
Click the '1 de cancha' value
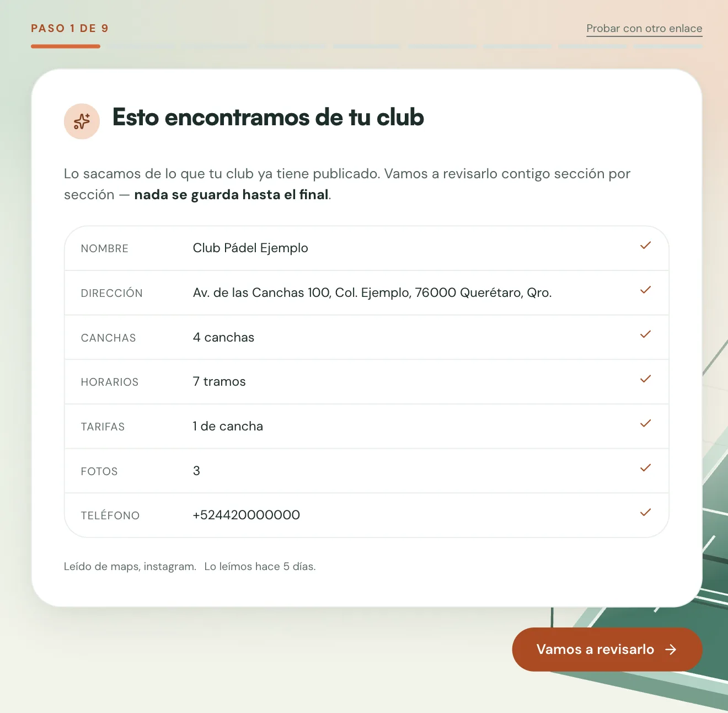tap(228, 426)
